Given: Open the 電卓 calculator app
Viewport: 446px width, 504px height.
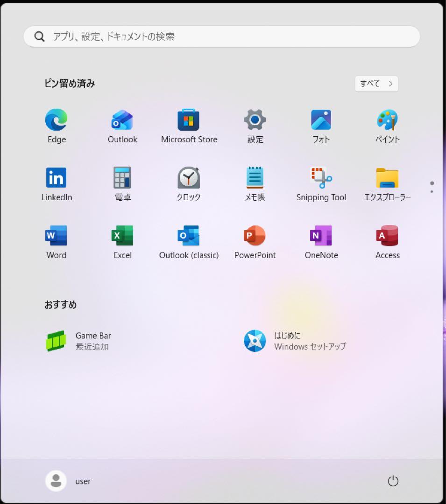Looking at the screenshot, I should click(x=122, y=177).
